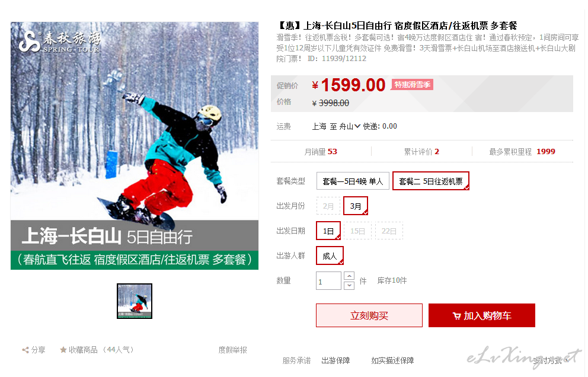This screenshot has width=588, height=377.
Task: Click the 特惠滑雪季 promotion badge
Action: [412, 85]
